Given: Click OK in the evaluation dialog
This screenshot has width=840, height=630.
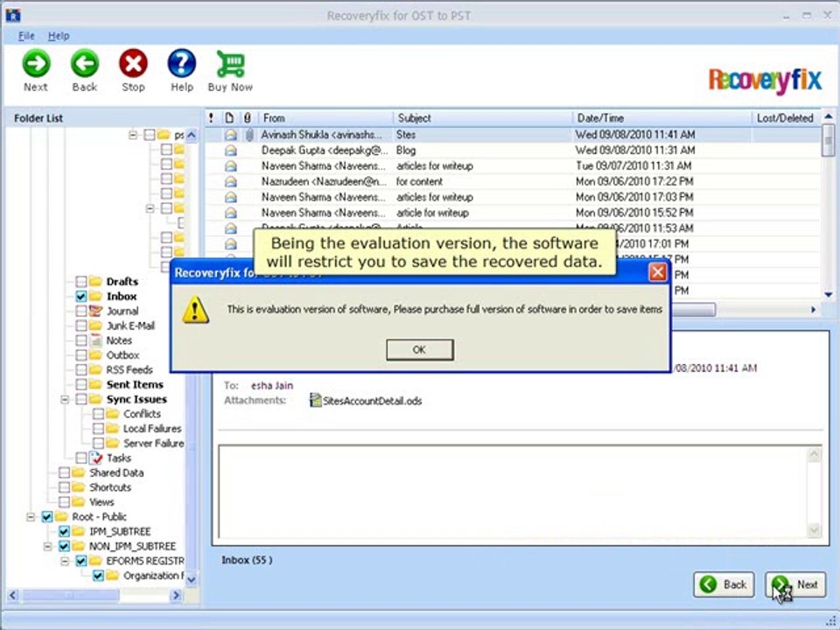Looking at the screenshot, I should [x=419, y=350].
